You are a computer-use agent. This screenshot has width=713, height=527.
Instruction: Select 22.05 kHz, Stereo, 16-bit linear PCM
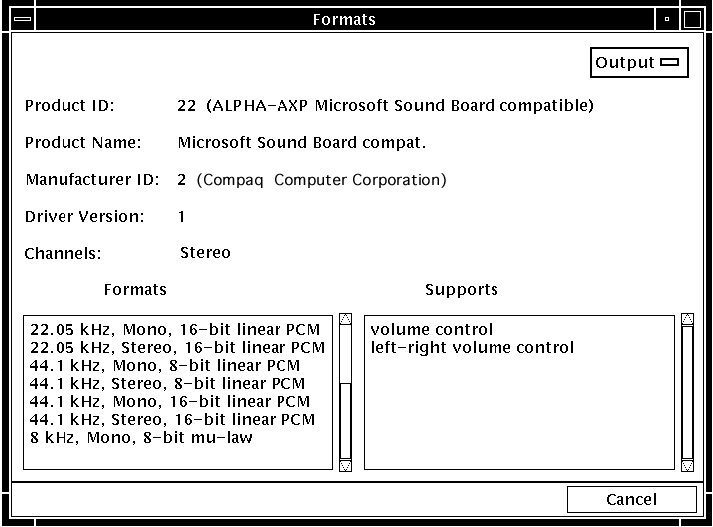tap(177, 347)
